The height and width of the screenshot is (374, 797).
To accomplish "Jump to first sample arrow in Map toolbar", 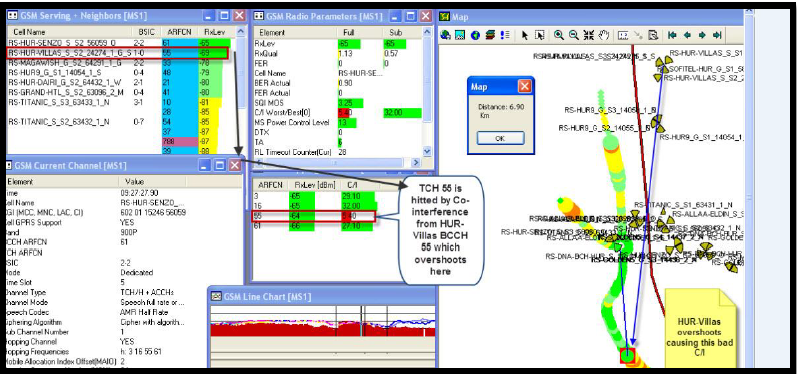I will (672, 36).
